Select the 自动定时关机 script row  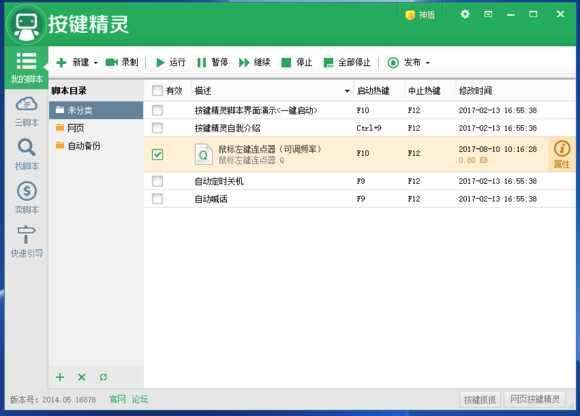pos(360,181)
